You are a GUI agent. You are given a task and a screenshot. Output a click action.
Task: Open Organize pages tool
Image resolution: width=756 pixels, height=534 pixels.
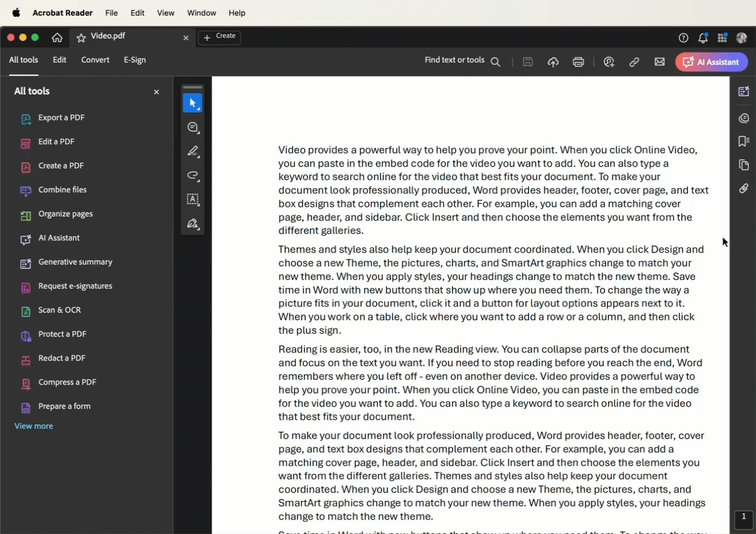57,214
